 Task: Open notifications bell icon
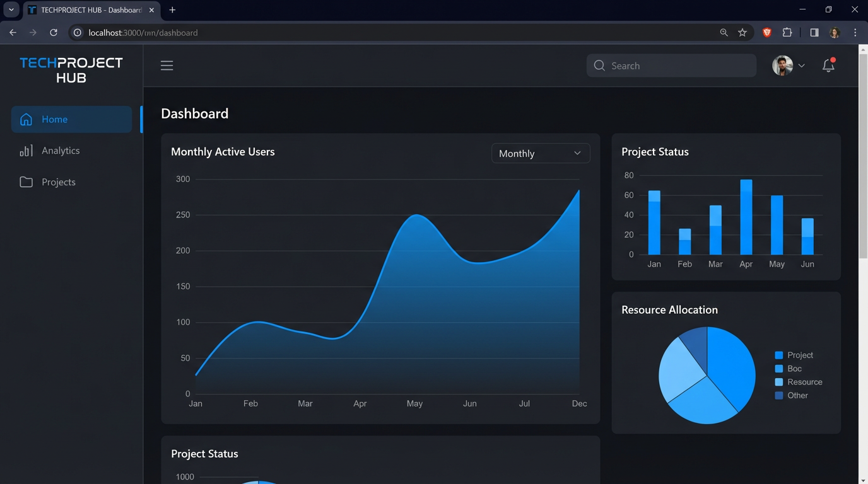[828, 66]
